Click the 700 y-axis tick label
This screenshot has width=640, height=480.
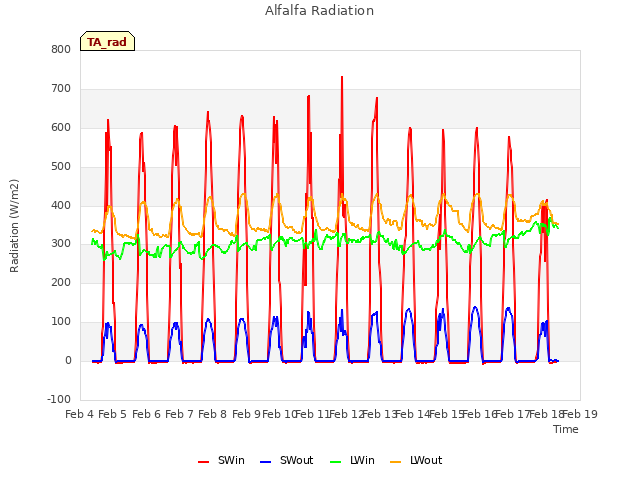point(61,89)
